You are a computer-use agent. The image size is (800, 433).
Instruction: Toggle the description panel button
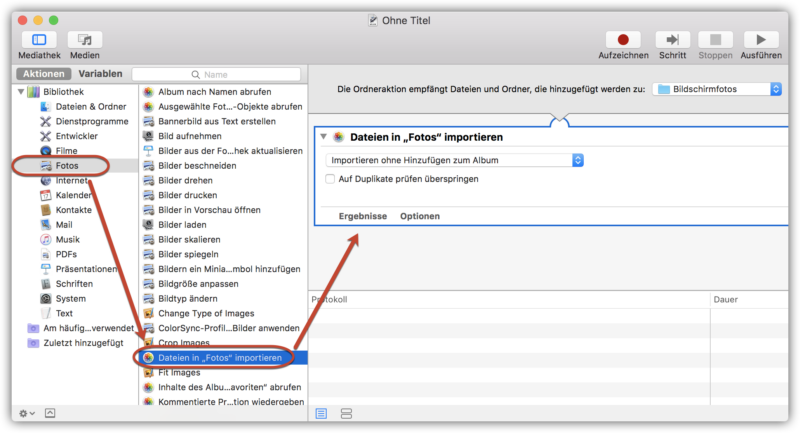pos(50,413)
